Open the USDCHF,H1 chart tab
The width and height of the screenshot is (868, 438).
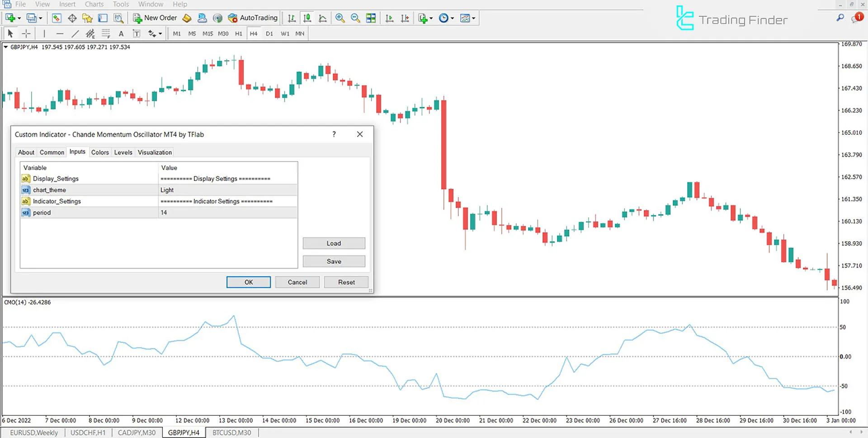(88, 433)
